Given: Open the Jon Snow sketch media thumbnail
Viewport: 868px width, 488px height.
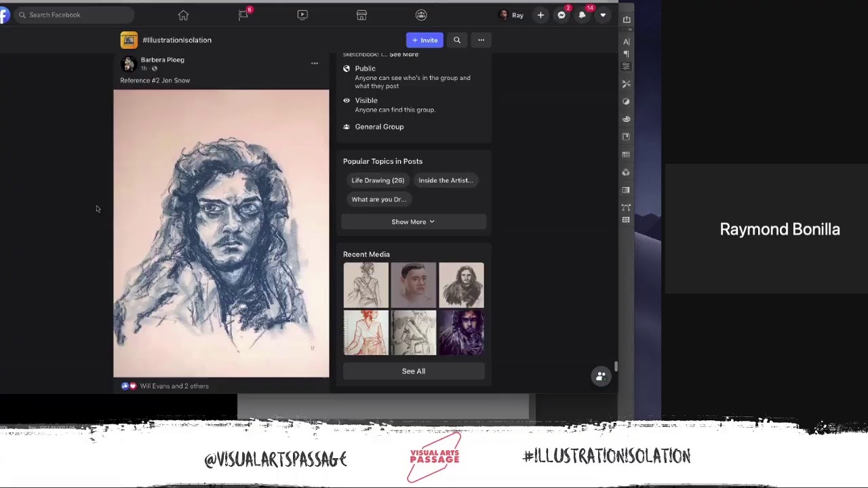Looking at the screenshot, I should click(x=461, y=285).
